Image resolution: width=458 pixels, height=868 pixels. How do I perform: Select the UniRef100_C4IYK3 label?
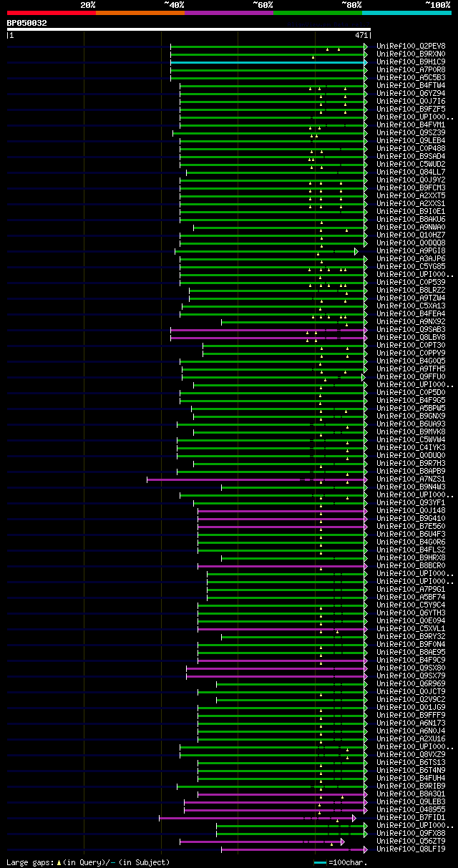[x=411, y=448]
